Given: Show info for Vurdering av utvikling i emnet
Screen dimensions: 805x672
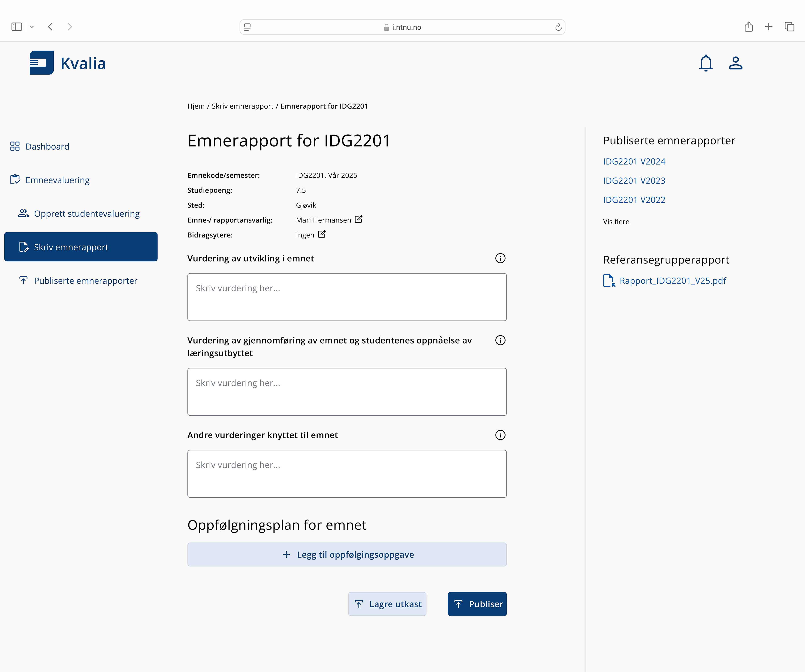Looking at the screenshot, I should click(x=500, y=258).
